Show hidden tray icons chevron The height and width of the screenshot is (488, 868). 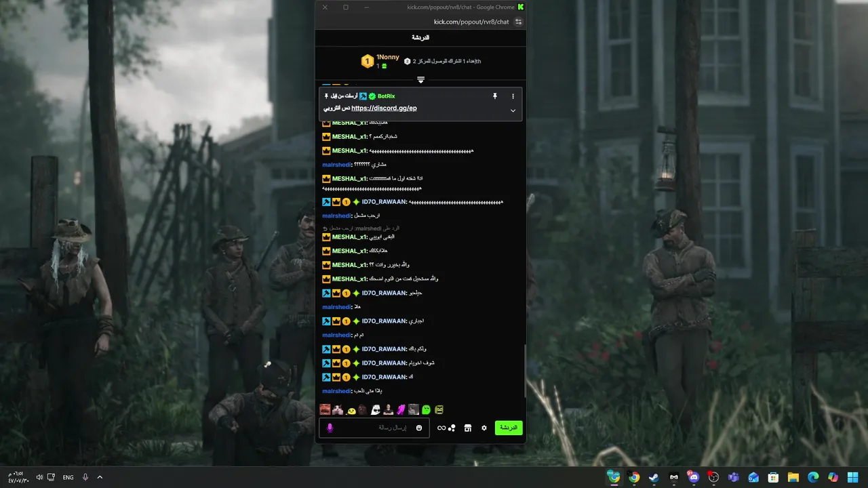100,477
